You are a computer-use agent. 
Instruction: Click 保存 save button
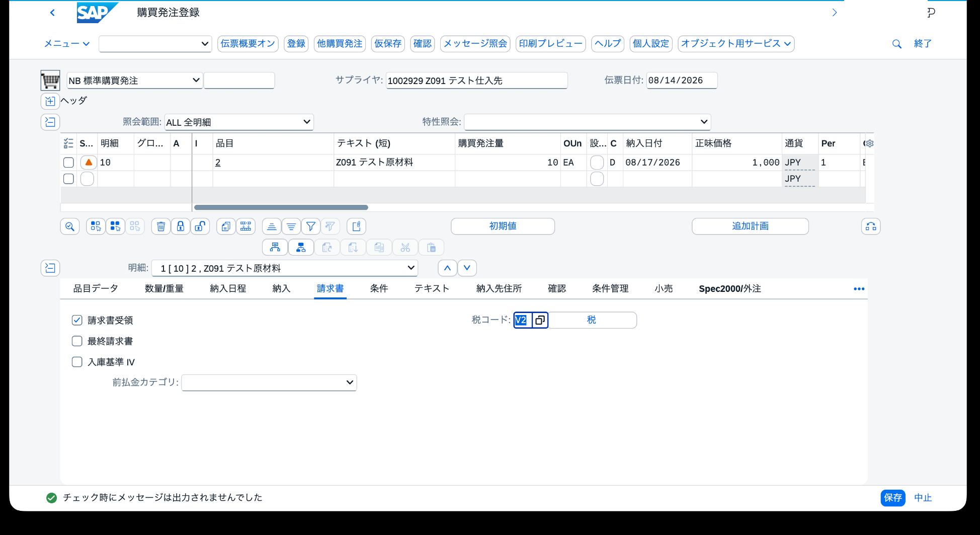click(x=893, y=498)
